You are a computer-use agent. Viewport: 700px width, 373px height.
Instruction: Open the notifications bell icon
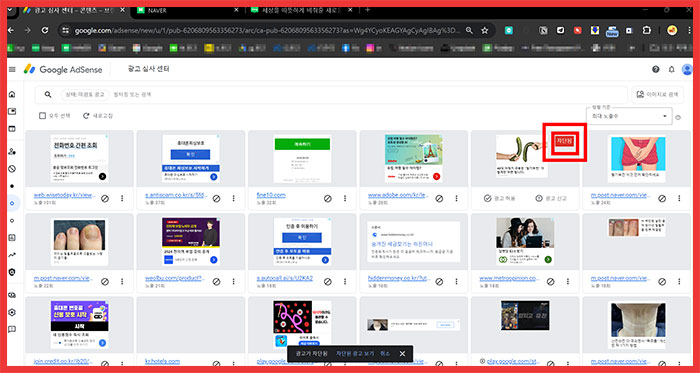pyautogui.click(x=671, y=69)
